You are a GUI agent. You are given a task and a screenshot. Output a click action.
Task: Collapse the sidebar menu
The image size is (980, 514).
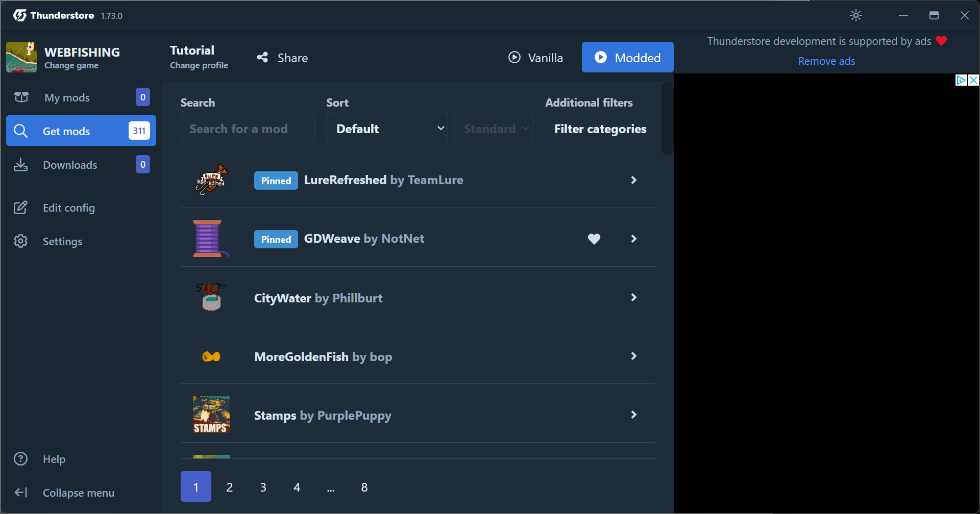pos(81,493)
